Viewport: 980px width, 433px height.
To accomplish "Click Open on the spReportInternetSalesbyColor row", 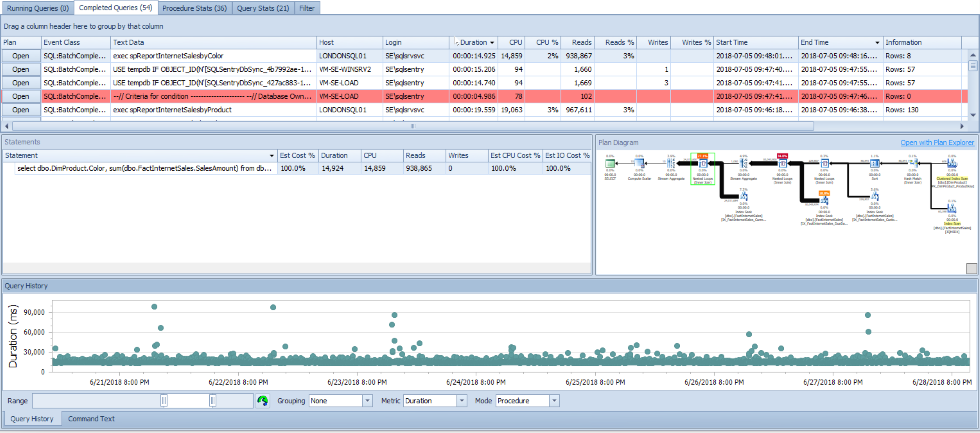I will tap(21, 56).
